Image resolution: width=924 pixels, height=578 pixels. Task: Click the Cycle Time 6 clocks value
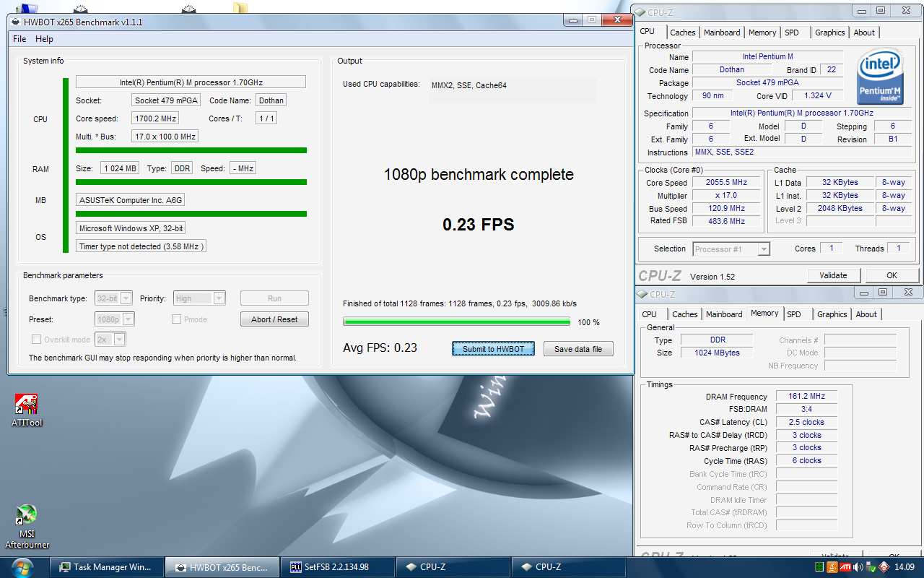tap(807, 461)
